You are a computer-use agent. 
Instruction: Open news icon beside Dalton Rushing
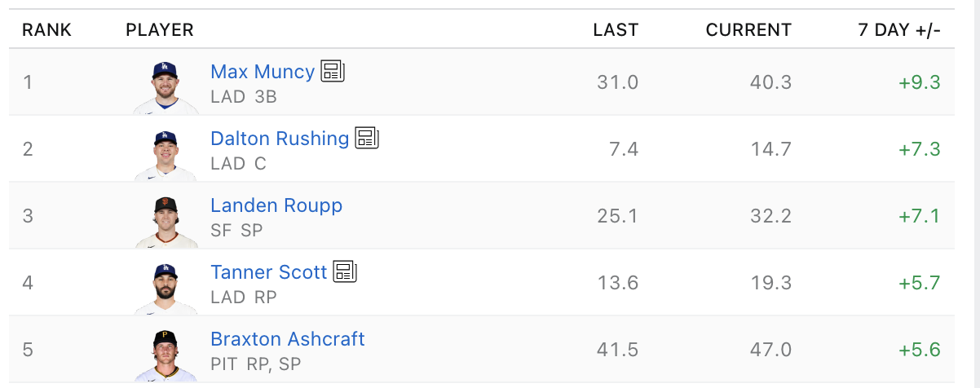tap(367, 138)
